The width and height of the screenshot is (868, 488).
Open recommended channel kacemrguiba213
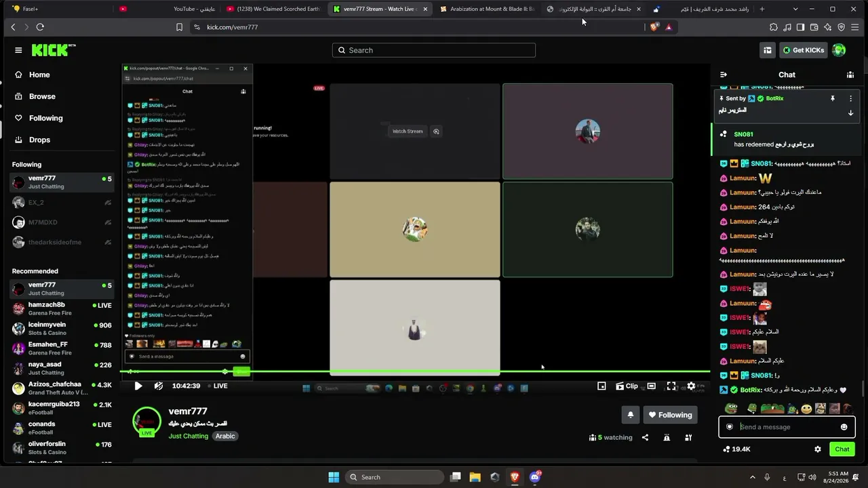[x=62, y=408]
